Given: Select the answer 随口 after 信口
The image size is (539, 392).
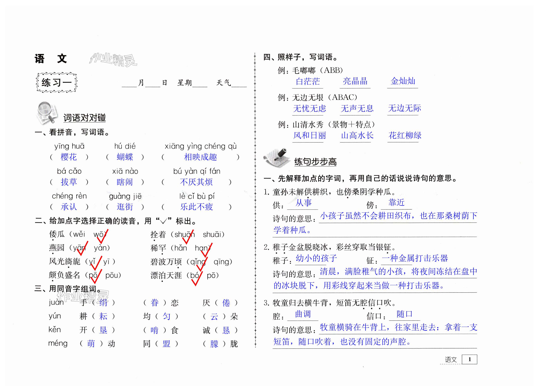Looking at the screenshot, I should [x=404, y=314].
